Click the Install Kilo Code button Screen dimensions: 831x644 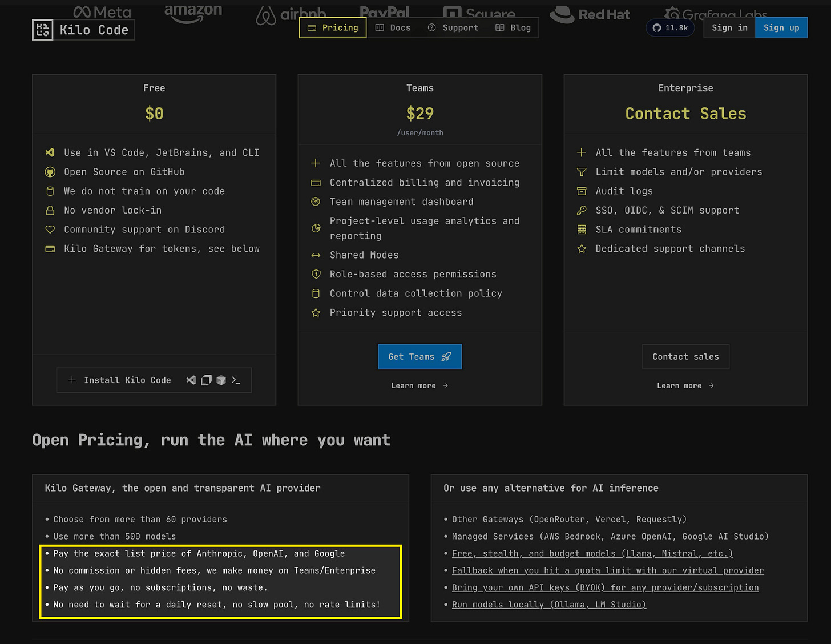154,380
